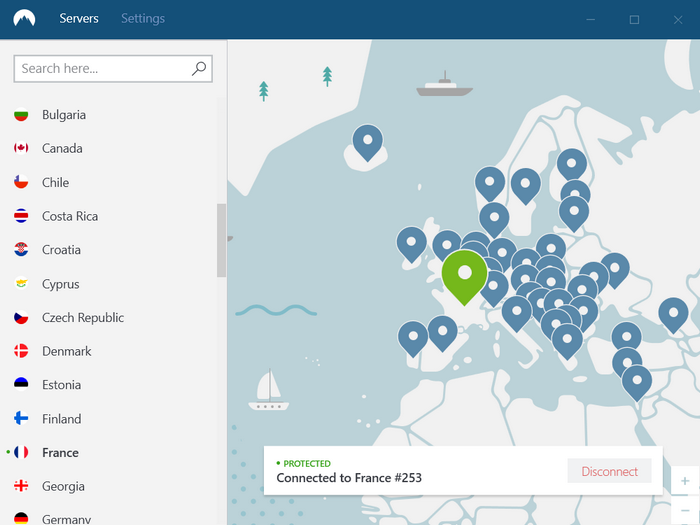The height and width of the screenshot is (525, 700).
Task: Click the Denmark map pin
Action: (494, 220)
